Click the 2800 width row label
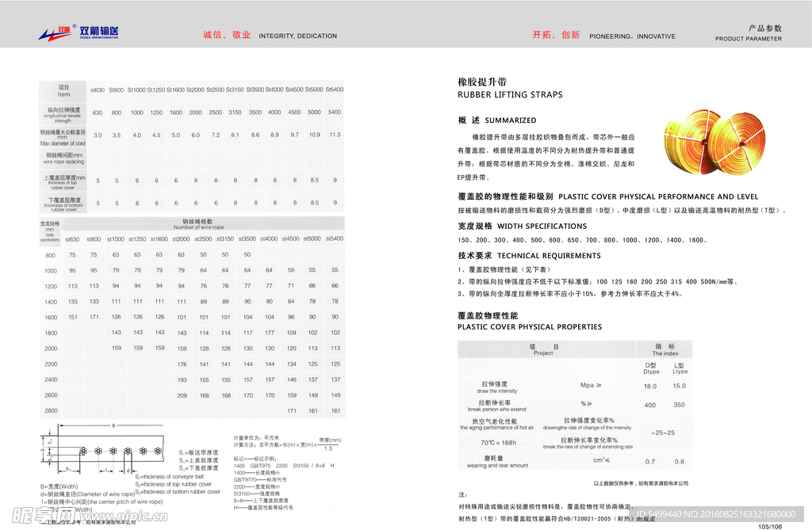 51,410
